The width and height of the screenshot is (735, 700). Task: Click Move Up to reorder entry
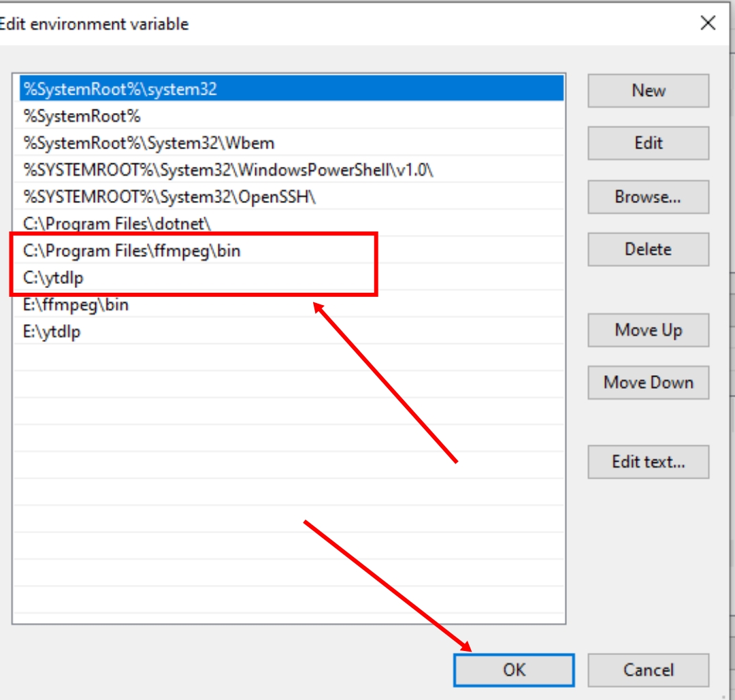click(648, 330)
